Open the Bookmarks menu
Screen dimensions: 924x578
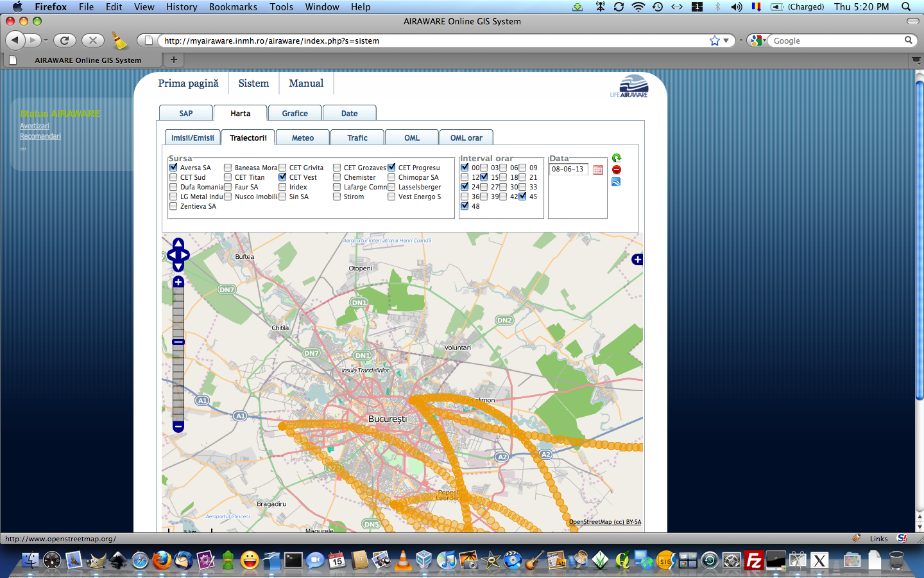pos(233,6)
